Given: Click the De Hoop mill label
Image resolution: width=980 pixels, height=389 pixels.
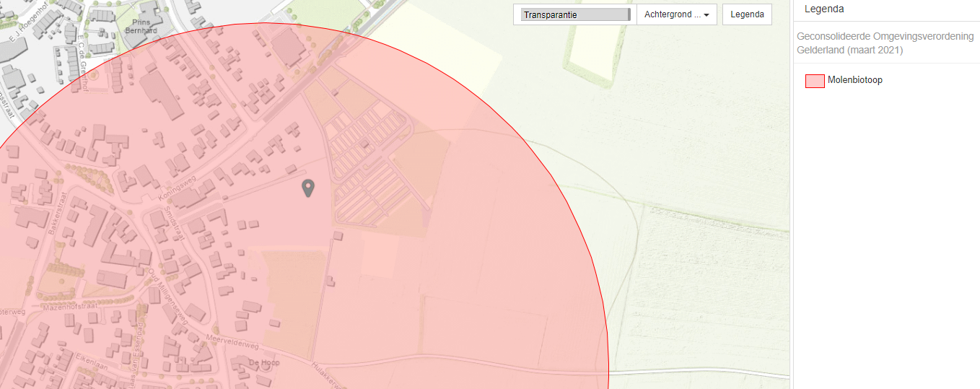Looking at the screenshot, I should tap(264, 362).
